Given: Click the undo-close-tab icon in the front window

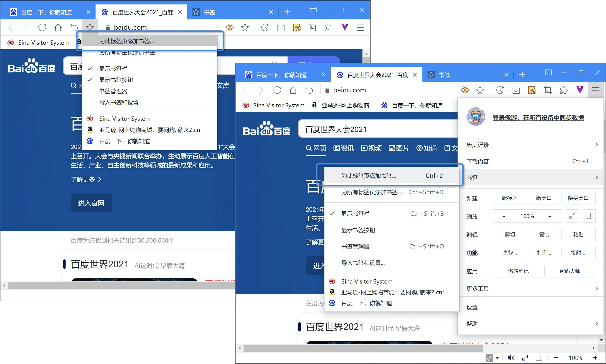Looking at the screenshot, I should pos(309,90).
